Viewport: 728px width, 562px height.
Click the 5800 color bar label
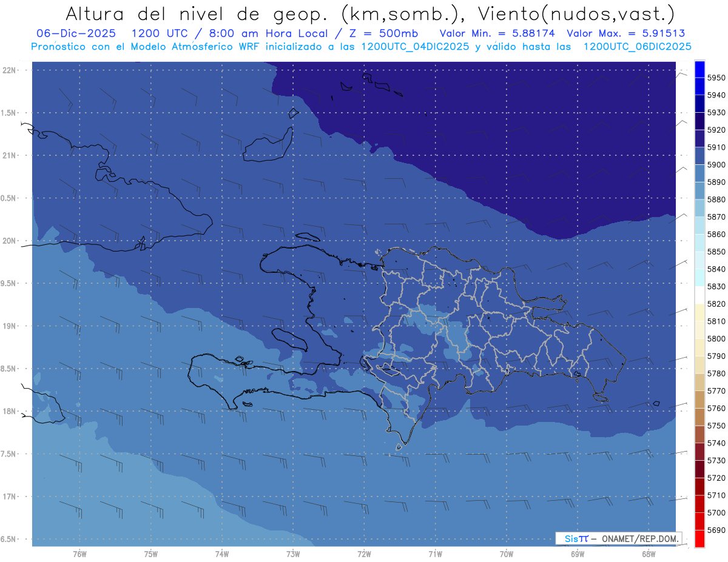[x=717, y=339]
